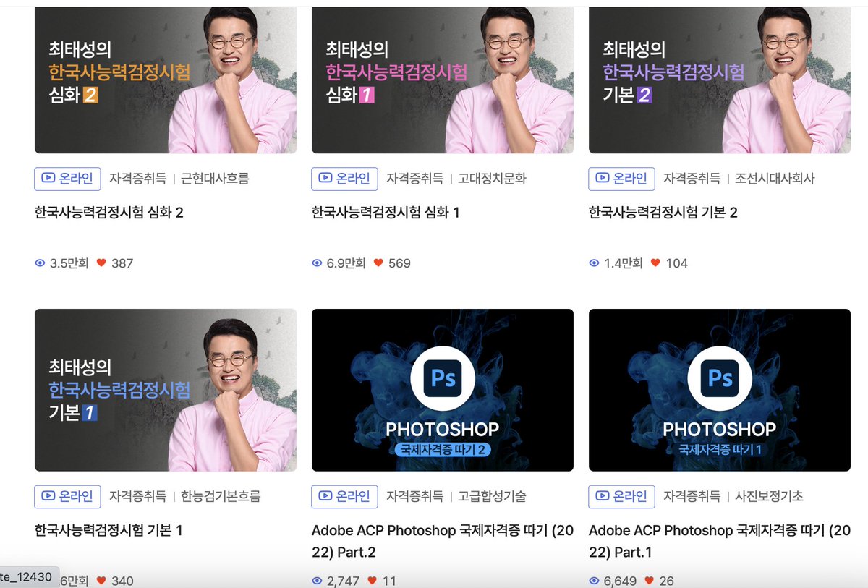Click 자격증취득 category on Photoshop Part.1 card
Image resolution: width=868 pixels, height=588 pixels.
pyautogui.click(x=692, y=496)
